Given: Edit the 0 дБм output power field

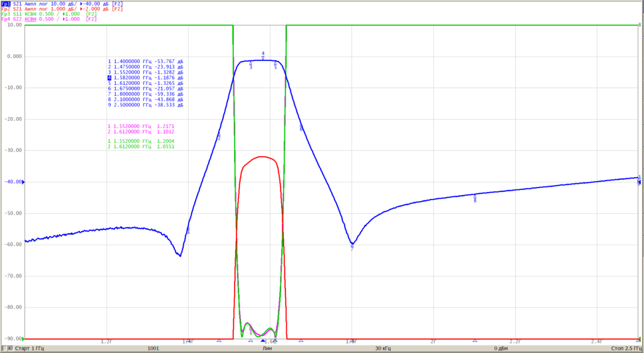Looking at the screenshot, I should point(501,349).
